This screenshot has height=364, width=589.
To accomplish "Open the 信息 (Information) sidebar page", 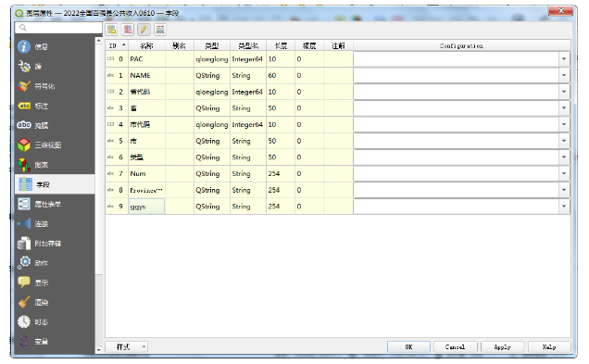I will [x=55, y=46].
